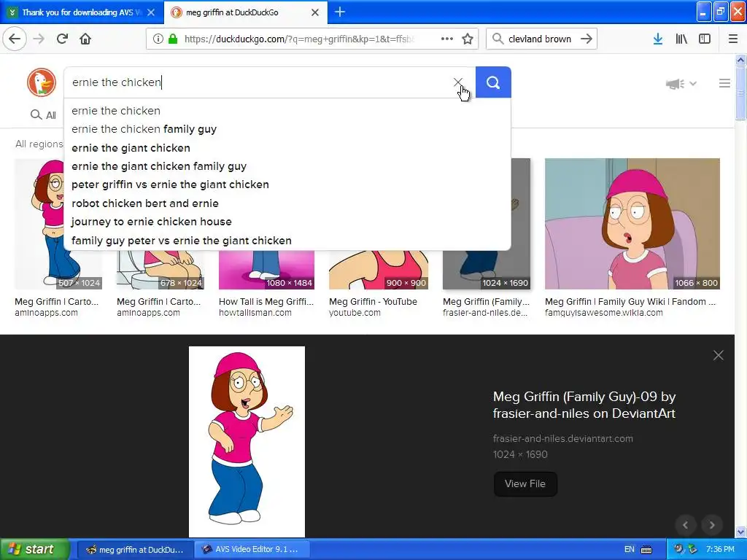Open a new browser tab
The width and height of the screenshot is (747, 560).
click(x=340, y=12)
